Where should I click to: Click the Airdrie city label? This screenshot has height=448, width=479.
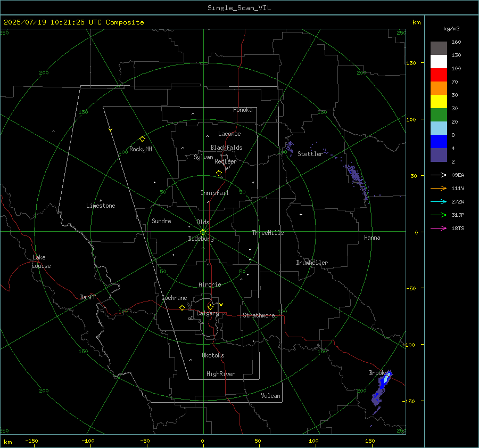click(210, 284)
